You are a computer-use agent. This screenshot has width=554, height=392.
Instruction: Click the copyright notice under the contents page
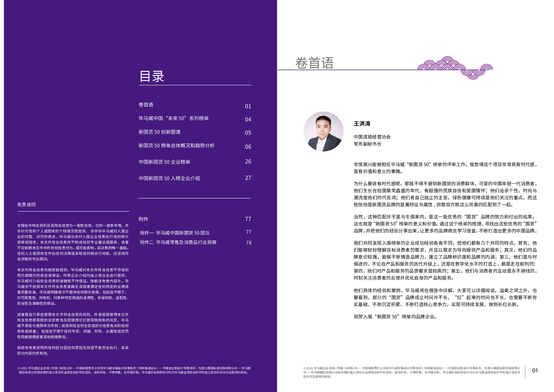[x=134, y=370]
